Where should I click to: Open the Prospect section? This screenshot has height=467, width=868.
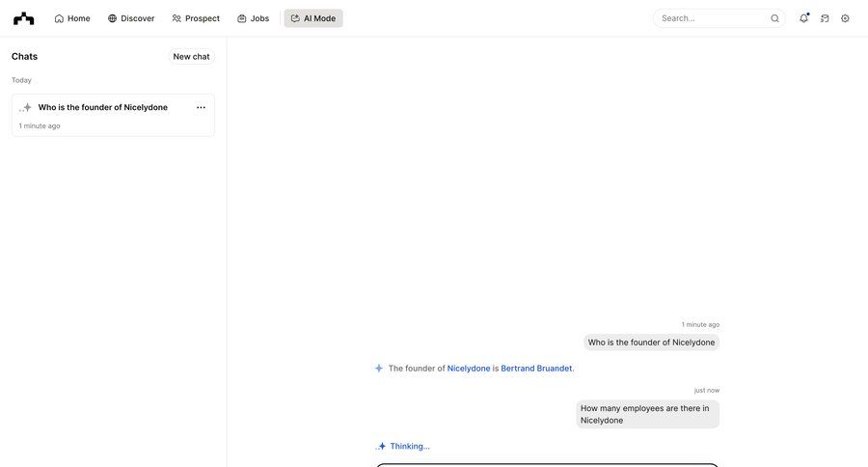coord(196,18)
